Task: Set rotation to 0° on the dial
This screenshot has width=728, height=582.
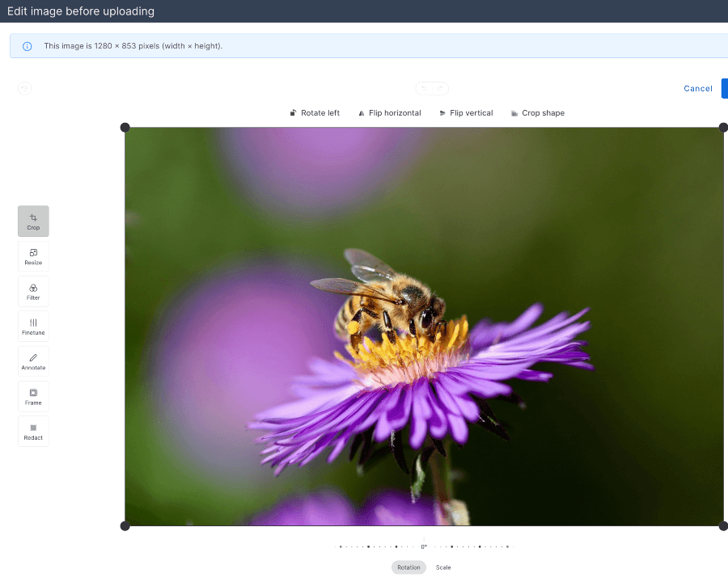Action: (424, 545)
